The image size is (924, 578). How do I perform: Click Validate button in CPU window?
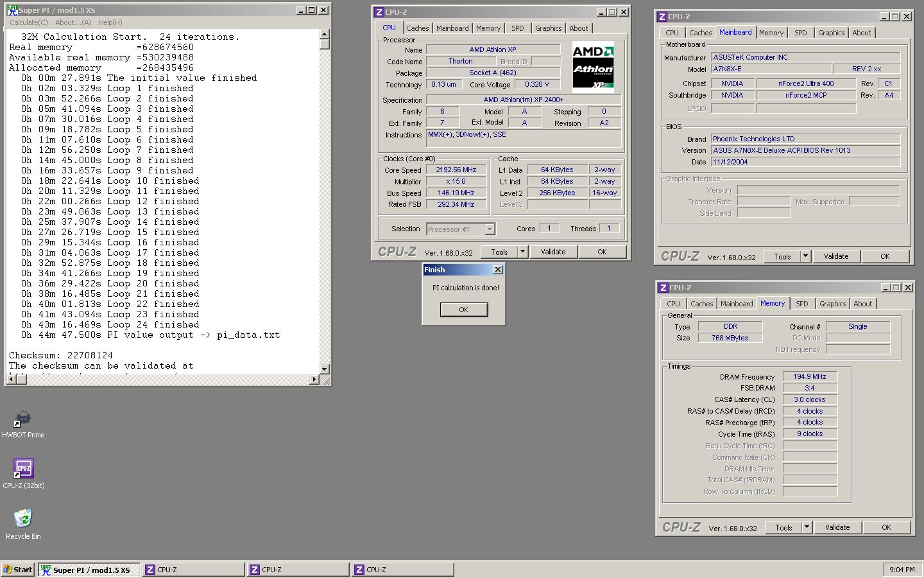[x=553, y=252]
